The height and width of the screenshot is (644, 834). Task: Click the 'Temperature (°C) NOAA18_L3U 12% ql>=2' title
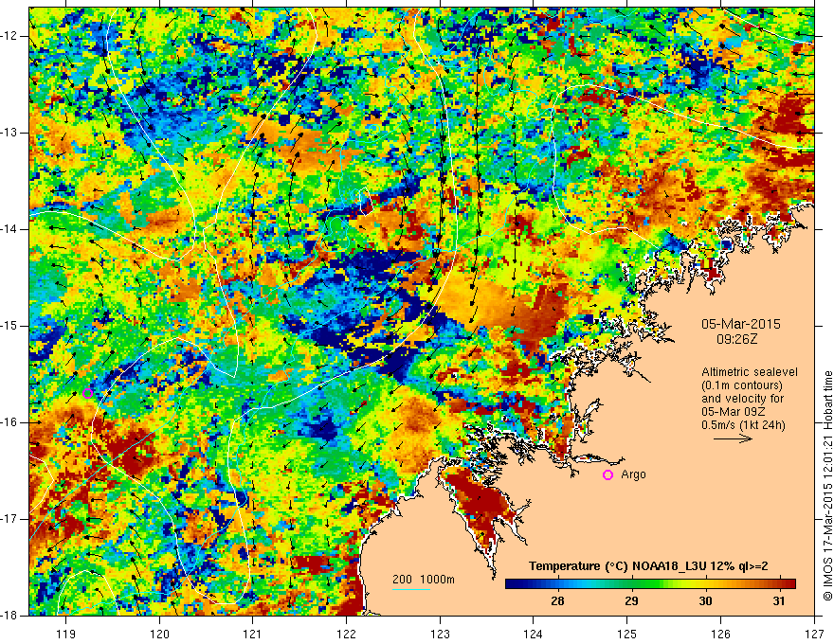(x=648, y=566)
